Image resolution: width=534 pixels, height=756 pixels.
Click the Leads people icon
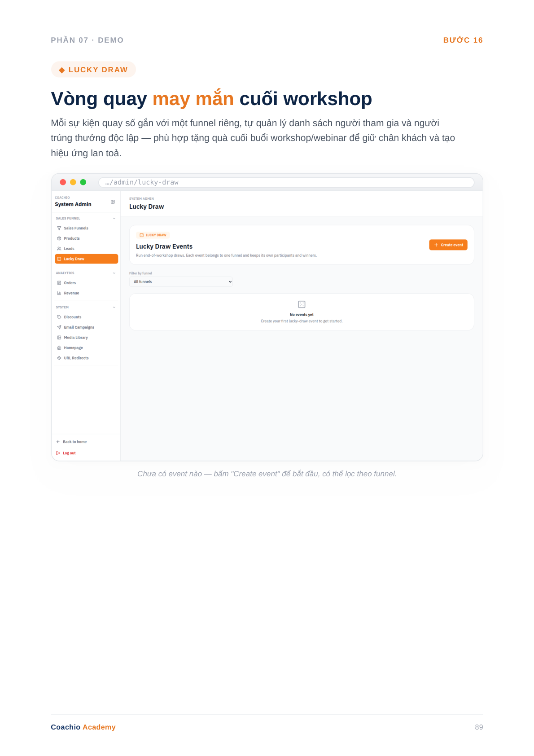(x=59, y=249)
